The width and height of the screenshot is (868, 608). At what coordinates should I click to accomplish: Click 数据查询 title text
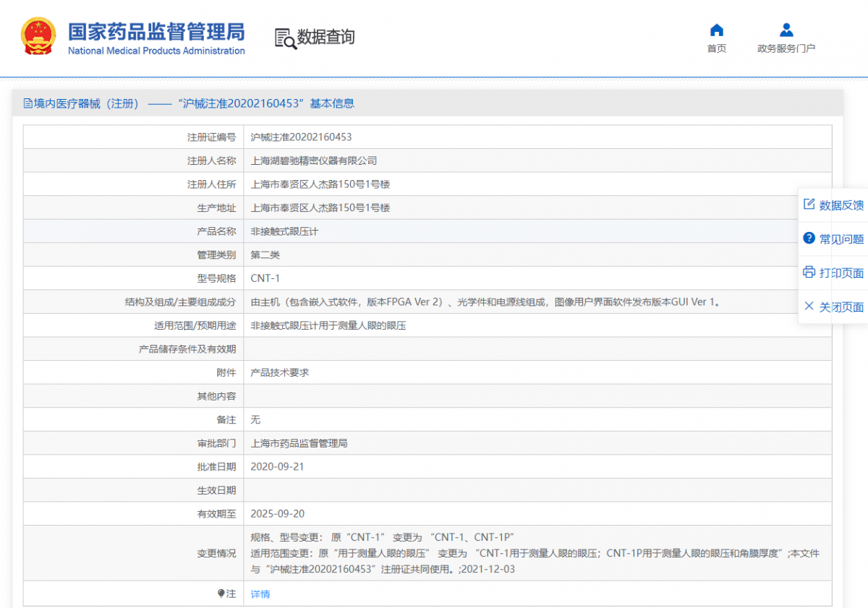326,37
